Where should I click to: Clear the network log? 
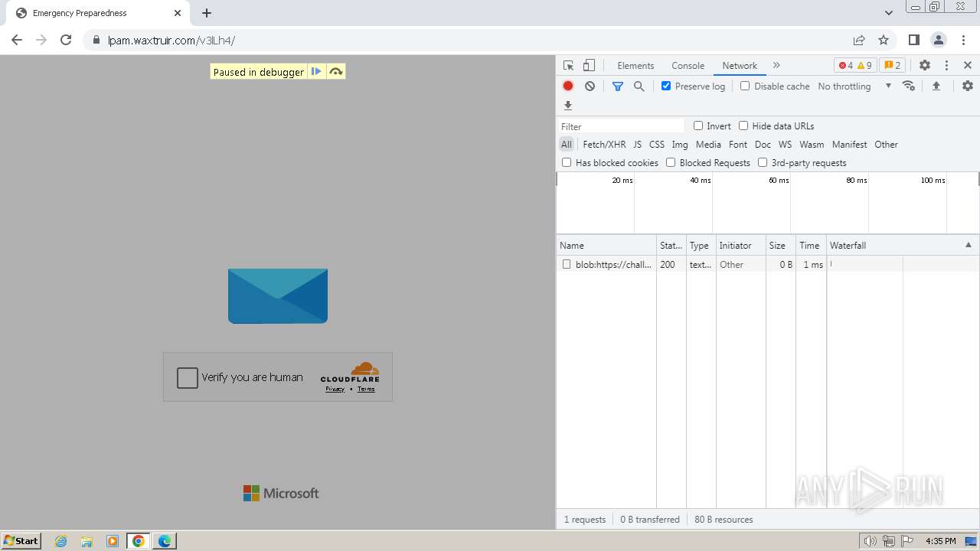[590, 86]
